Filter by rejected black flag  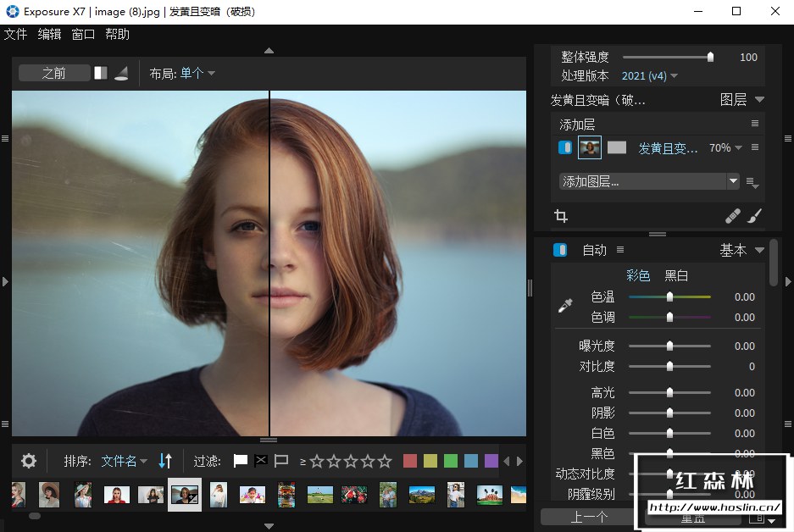pos(261,461)
